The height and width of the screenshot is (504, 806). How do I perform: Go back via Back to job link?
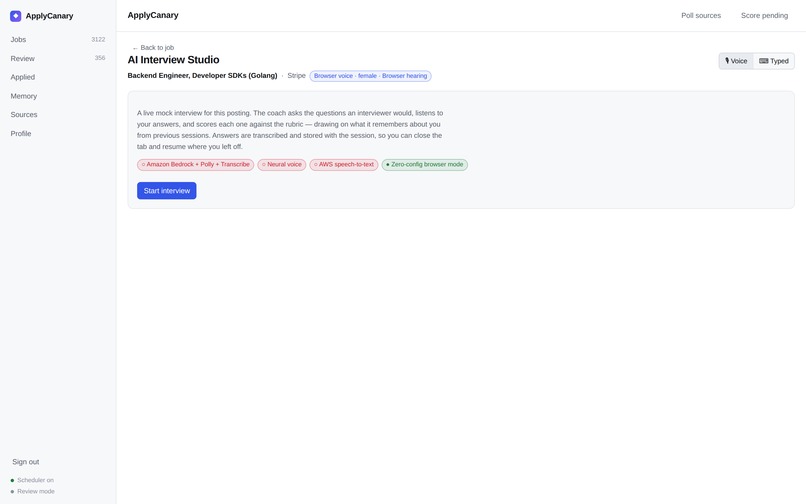click(153, 47)
